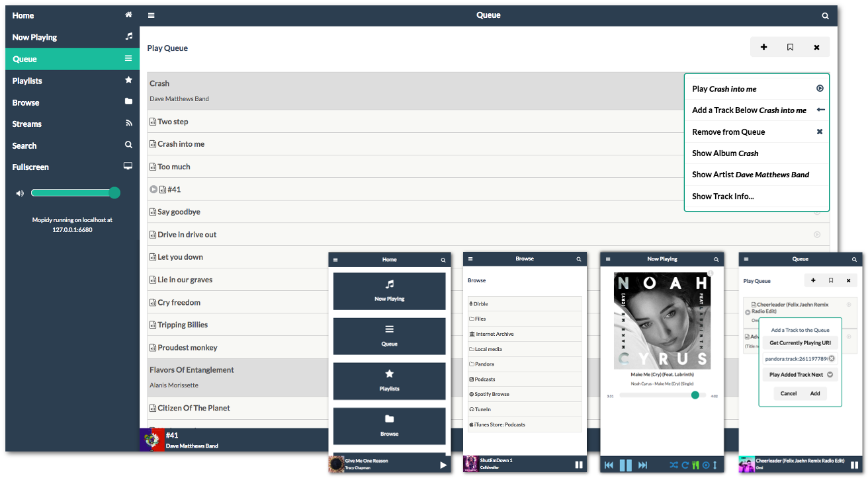This screenshot has width=868, height=478.
Task: Open search via the magnifier icon
Action: click(x=824, y=15)
